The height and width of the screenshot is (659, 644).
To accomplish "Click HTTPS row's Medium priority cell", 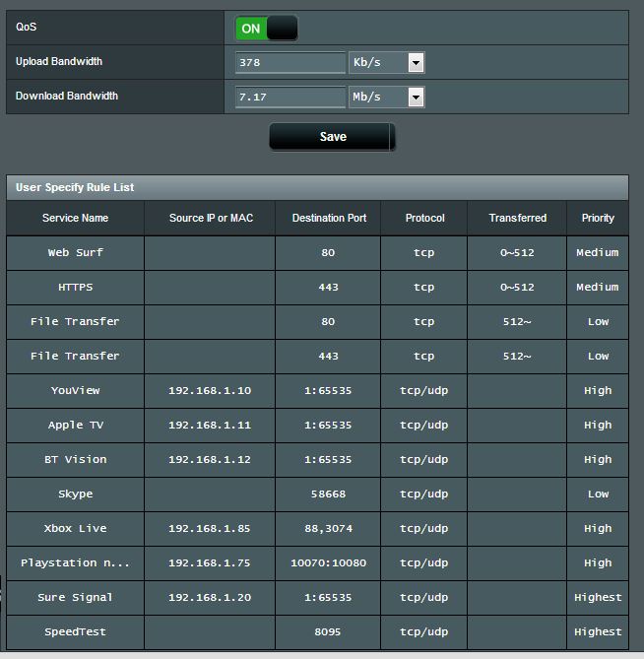I will click(x=598, y=287).
